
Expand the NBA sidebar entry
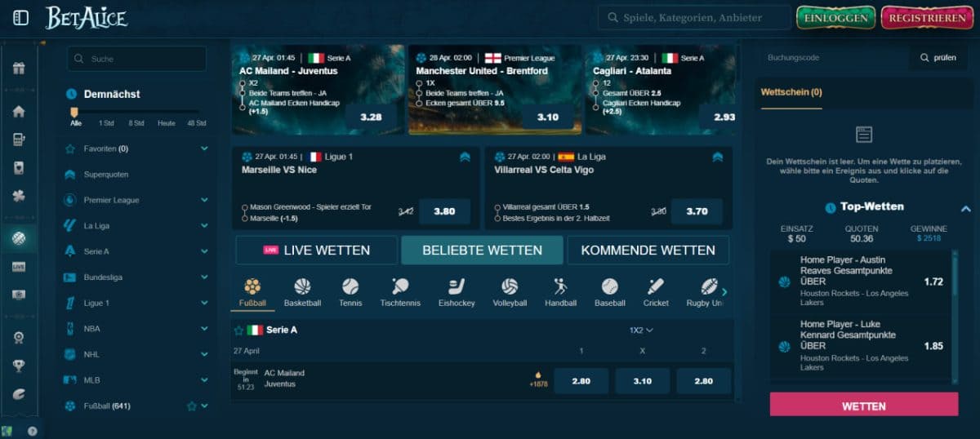point(204,329)
